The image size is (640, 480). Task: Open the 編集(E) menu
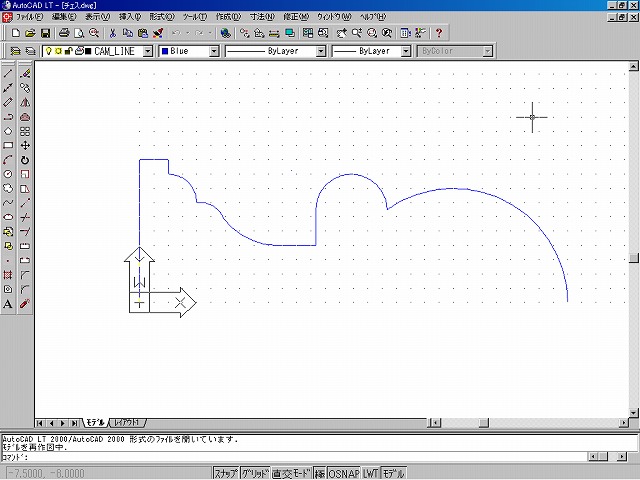click(x=64, y=17)
